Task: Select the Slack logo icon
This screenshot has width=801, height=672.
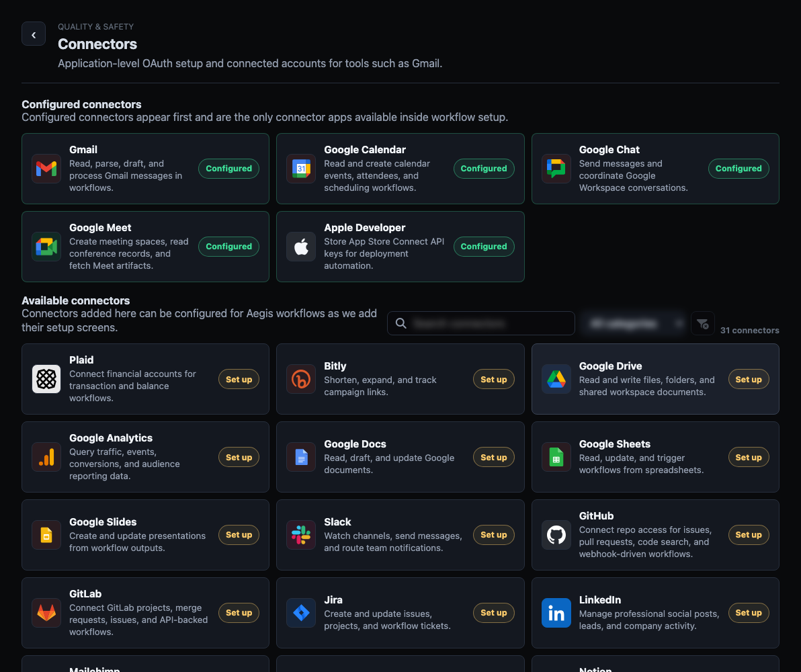Action: click(301, 535)
